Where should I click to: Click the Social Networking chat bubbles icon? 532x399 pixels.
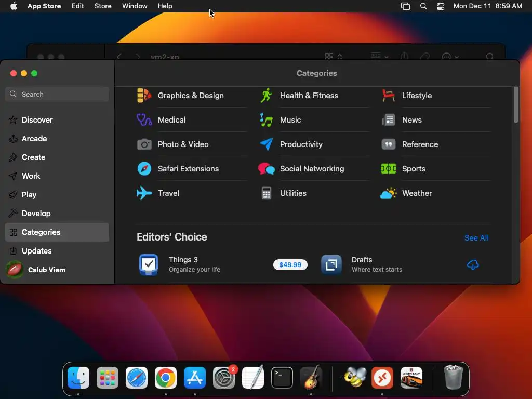click(x=267, y=169)
